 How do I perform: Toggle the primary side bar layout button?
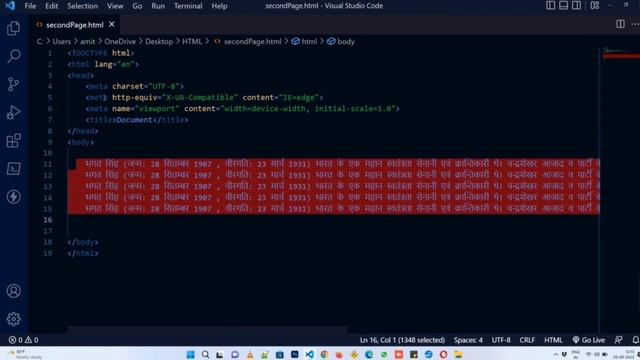[550, 5]
